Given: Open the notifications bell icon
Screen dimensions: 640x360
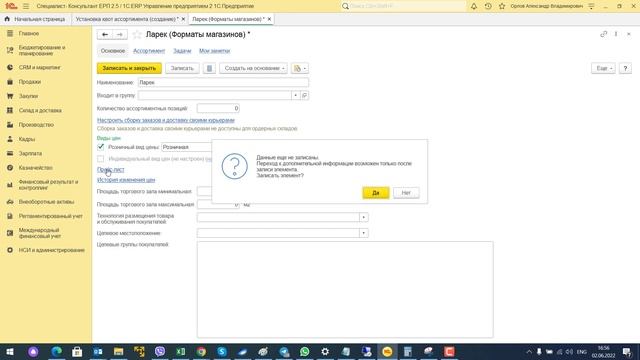Looking at the screenshot, I should coord(473,6).
